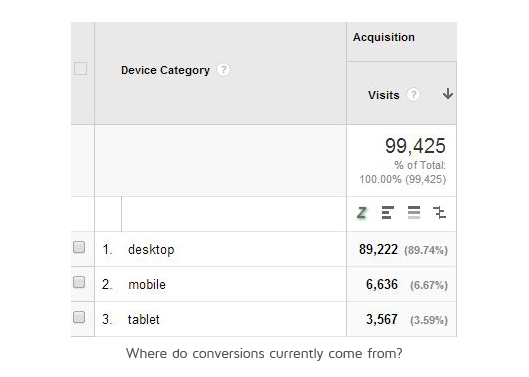The height and width of the screenshot is (377, 529).
Task: Sort by the Visits column header
Action: pyautogui.click(x=384, y=95)
